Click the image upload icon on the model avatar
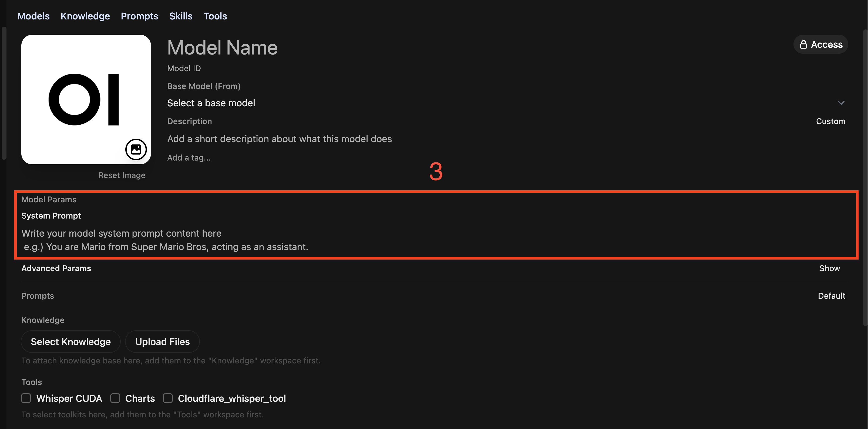The height and width of the screenshot is (429, 868). 136,149
